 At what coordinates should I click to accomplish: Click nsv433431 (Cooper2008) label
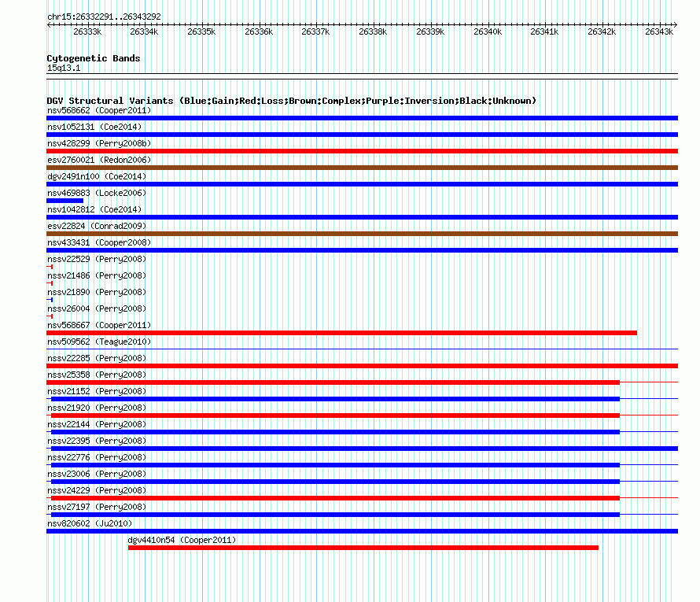[x=99, y=242]
